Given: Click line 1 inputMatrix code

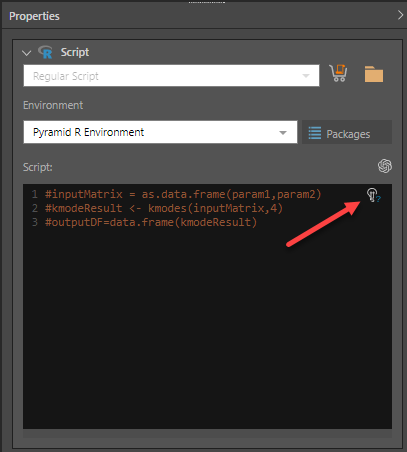Looking at the screenshot, I should pos(183,194).
